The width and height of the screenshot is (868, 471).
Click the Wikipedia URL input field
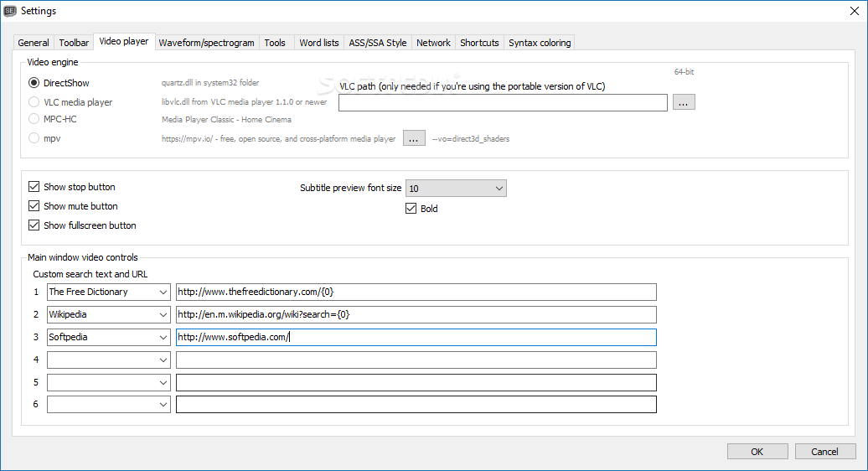[416, 315]
